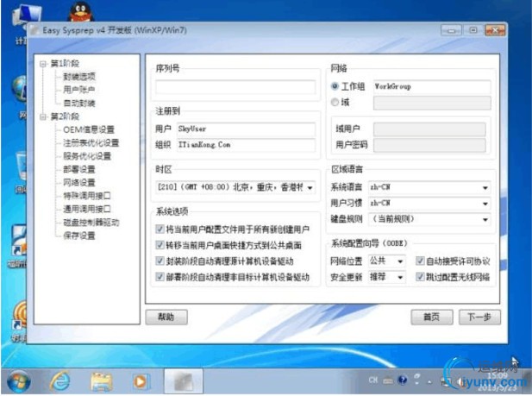
Task: Open the 安全更新 dropdown
Action: click(x=387, y=277)
